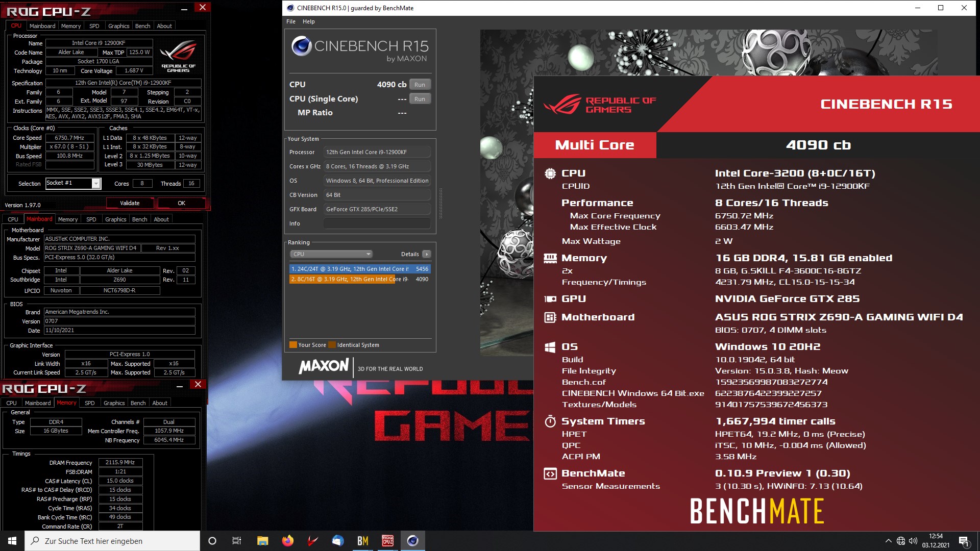This screenshot has height=551, width=980.
Task: Click the BenchMate CPU section icon
Action: [550, 173]
